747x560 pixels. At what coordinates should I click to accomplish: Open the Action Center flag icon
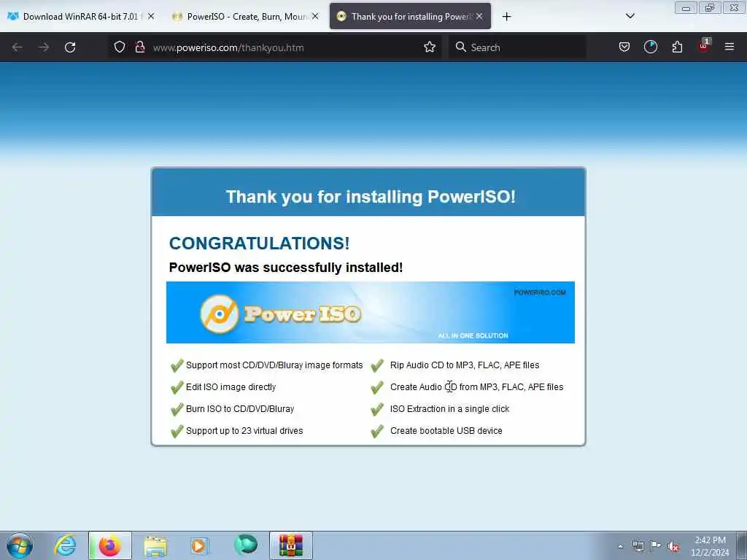pyautogui.click(x=656, y=545)
